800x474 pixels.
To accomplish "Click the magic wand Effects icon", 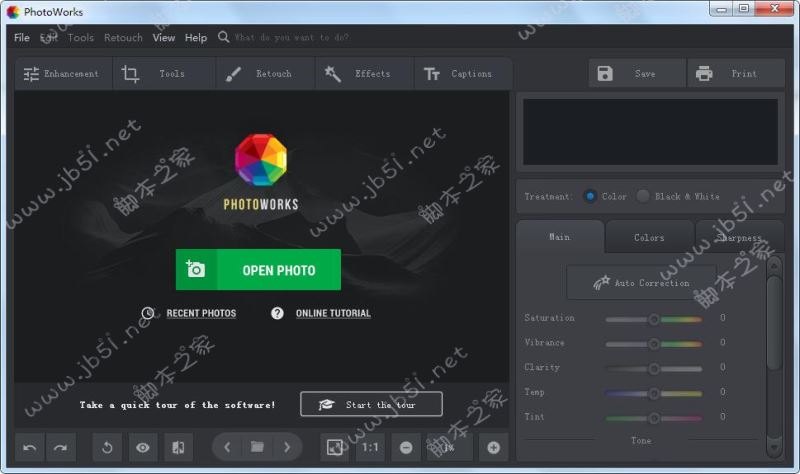I will click(333, 74).
